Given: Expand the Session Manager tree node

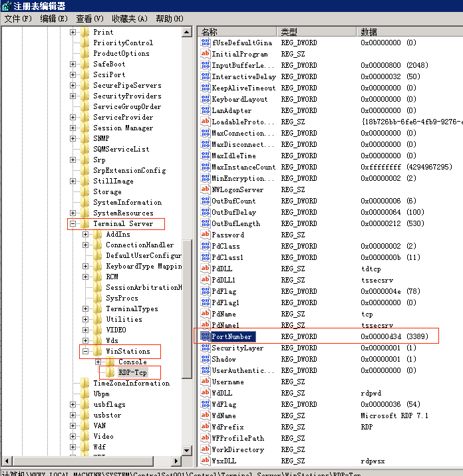Looking at the screenshot, I should (73, 128).
